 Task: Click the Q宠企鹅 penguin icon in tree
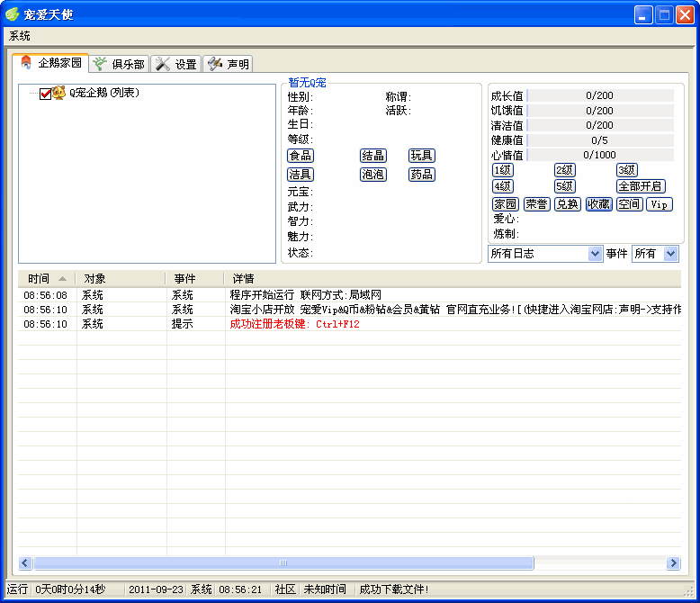coord(59,93)
